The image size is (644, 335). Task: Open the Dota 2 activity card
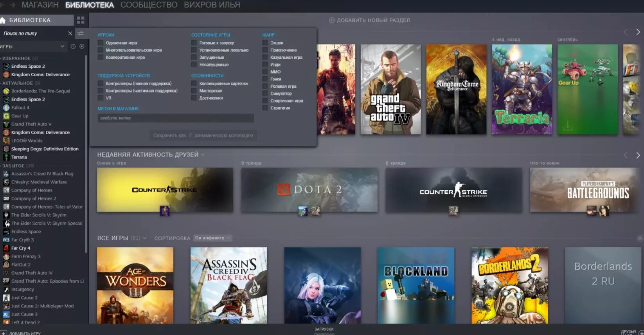click(309, 190)
